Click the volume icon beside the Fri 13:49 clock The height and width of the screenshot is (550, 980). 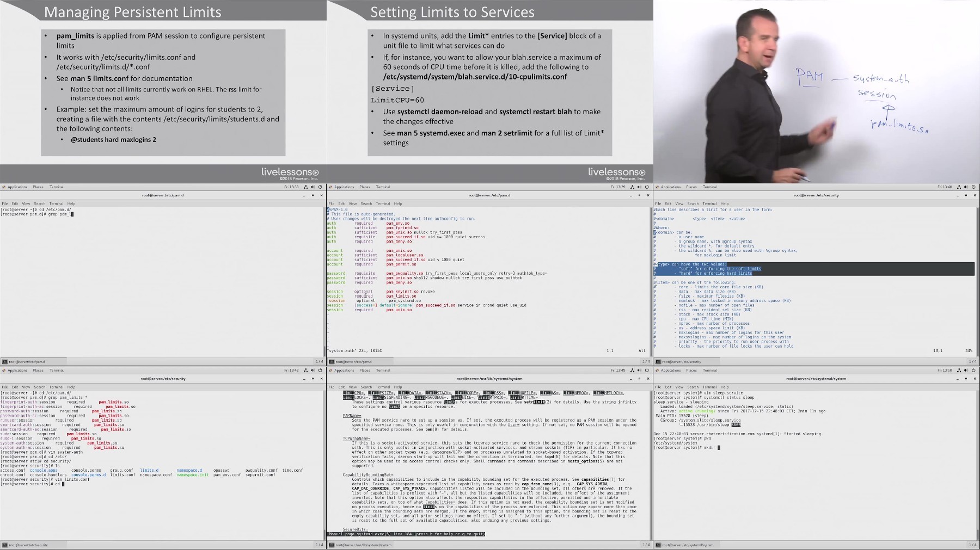click(640, 370)
